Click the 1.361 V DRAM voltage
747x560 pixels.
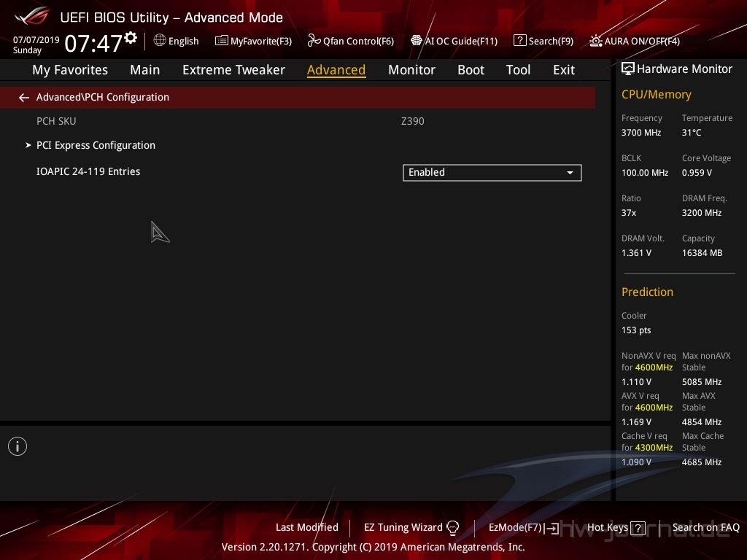click(x=636, y=252)
